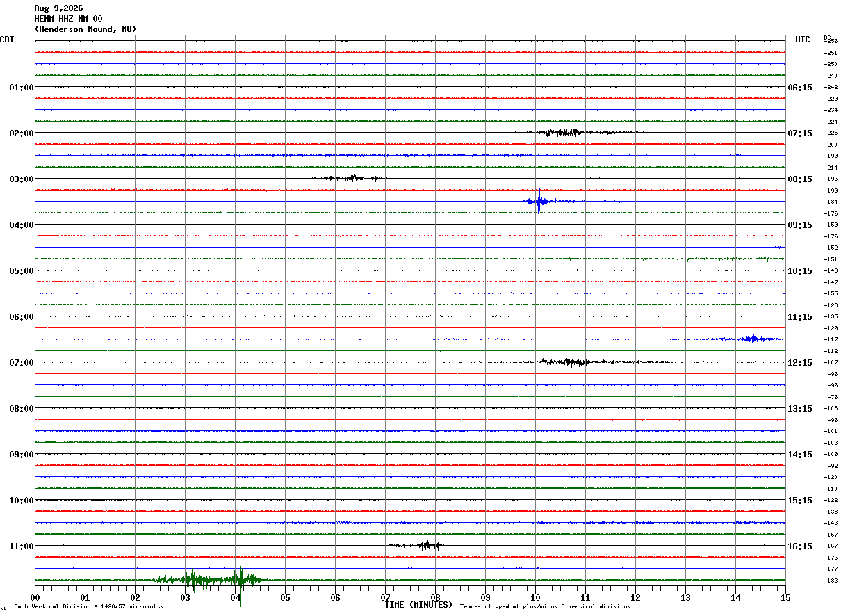Click the 16:15 UTC time label
This screenshot has width=841, height=616.
[800, 546]
